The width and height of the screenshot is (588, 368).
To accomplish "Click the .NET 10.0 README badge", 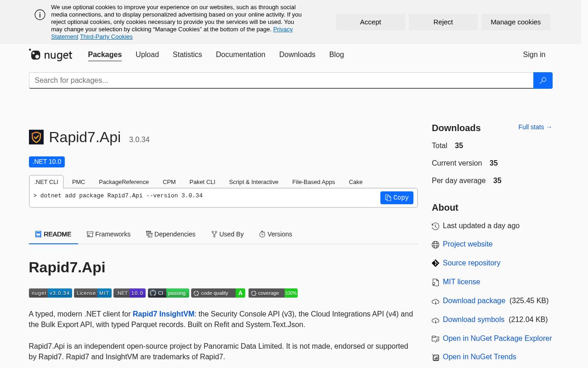I will click(130, 293).
